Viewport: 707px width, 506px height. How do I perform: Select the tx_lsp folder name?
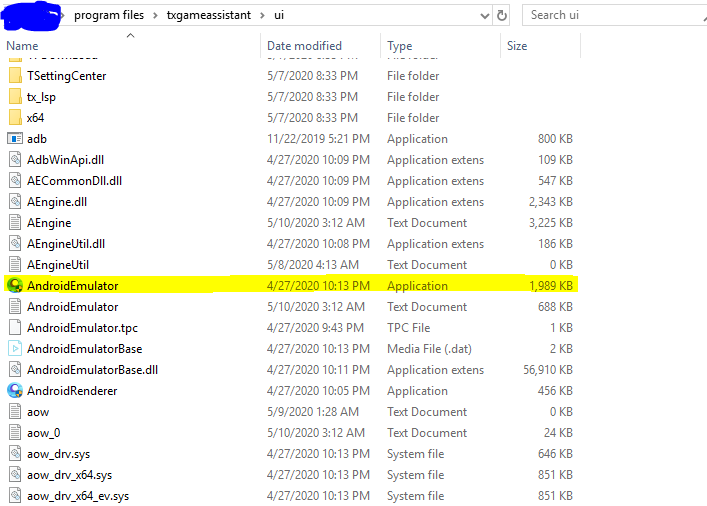click(x=41, y=97)
